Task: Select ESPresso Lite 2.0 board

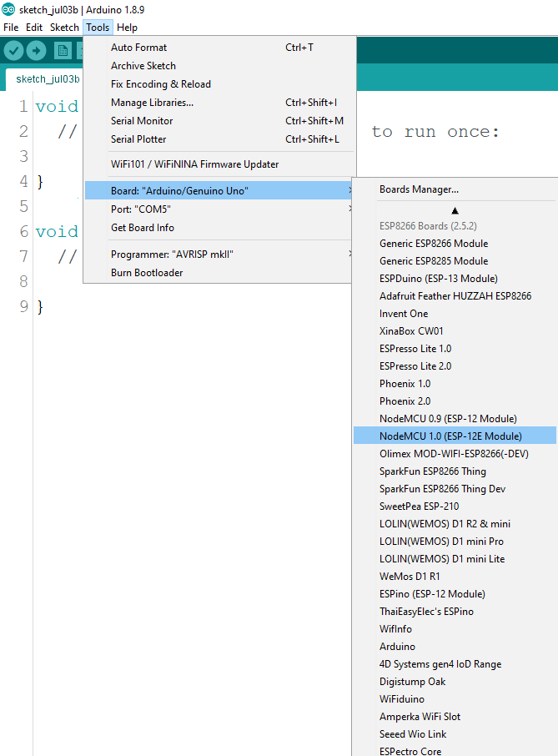Action: point(455,366)
